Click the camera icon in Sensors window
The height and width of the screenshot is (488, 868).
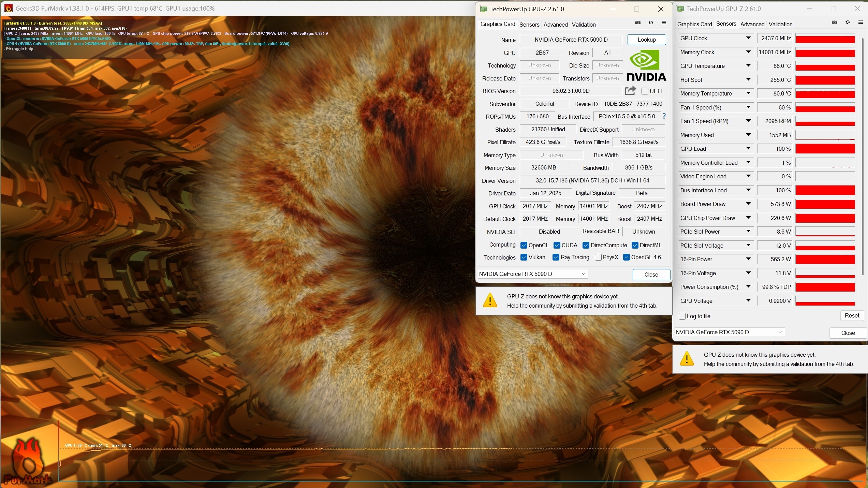(835, 23)
